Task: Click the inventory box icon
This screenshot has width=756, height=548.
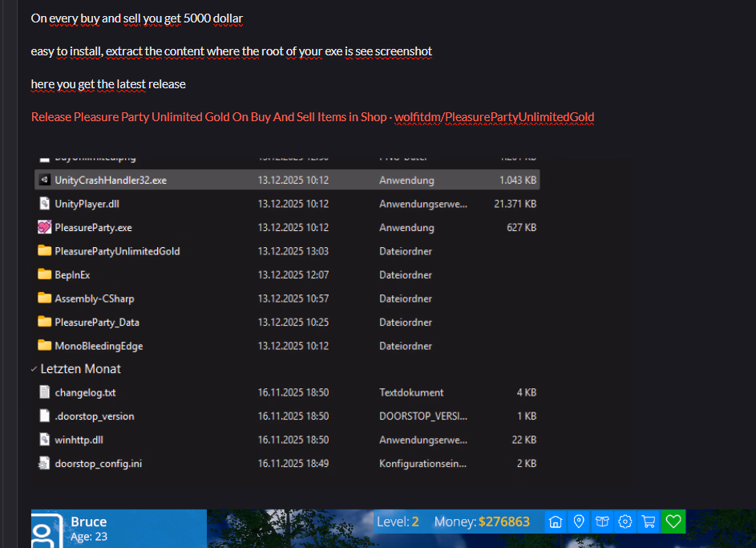Action: click(602, 522)
